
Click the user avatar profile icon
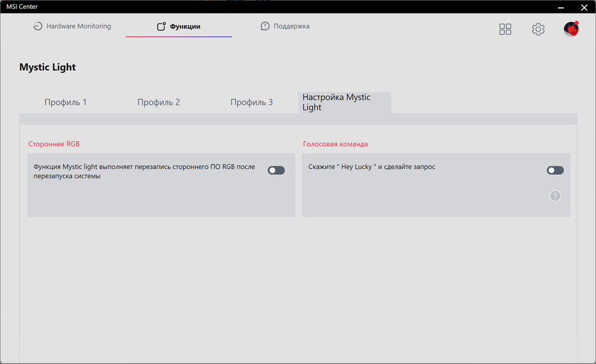tap(571, 29)
